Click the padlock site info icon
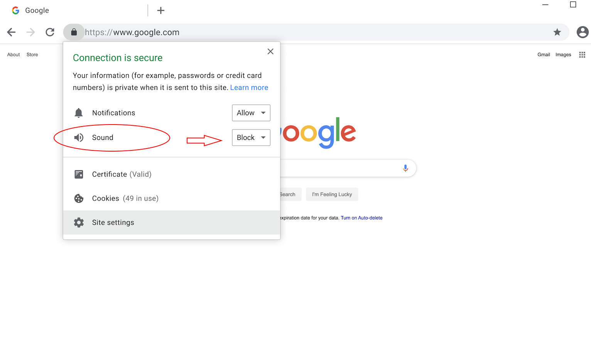The width and height of the screenshot is (591, 364). pos(74,32)
